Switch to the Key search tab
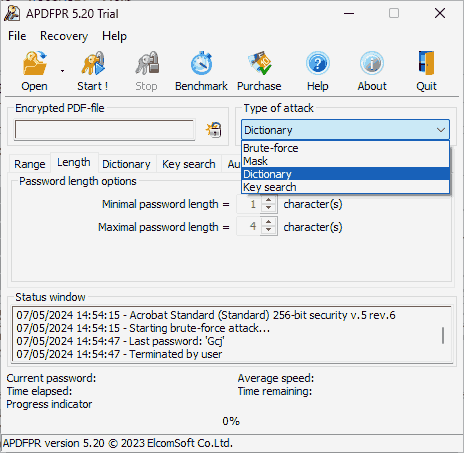 coord(189,164)
